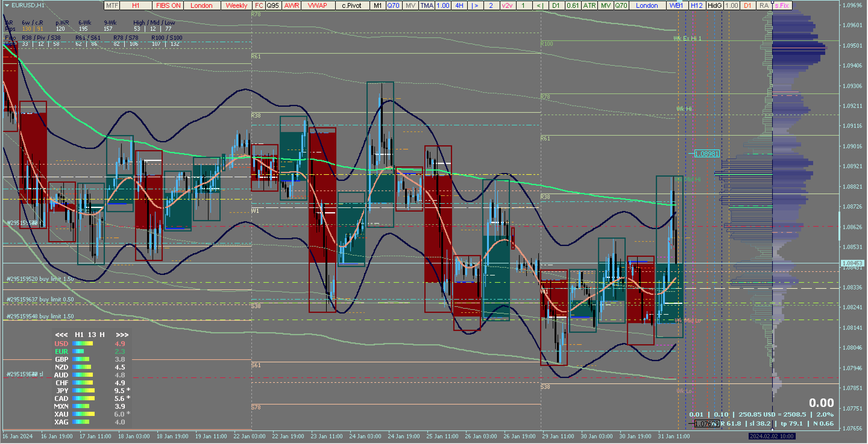The height and width of the screenshot is (444, 868).
Task: Toggle the VWAP overlay button
Action: click(x=317, y=5)
